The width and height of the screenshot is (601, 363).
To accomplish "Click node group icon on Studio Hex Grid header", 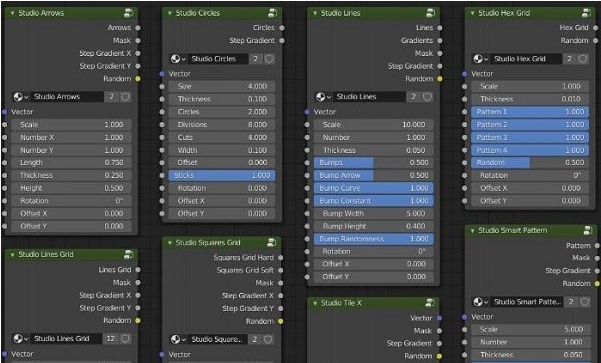I will 586,13.
